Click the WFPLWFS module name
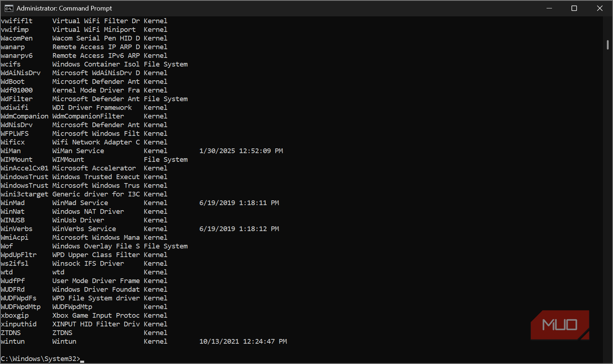This screenshot has height=364, width=613. (15, 134)
